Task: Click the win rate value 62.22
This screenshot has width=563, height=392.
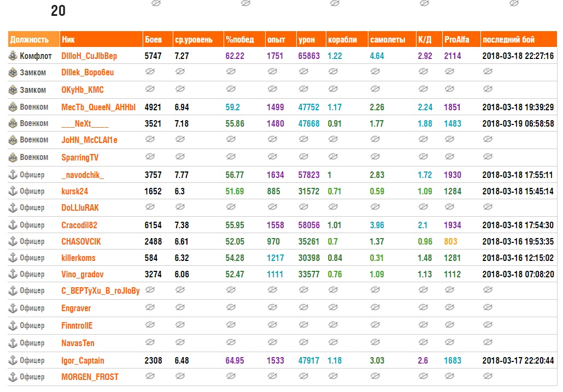Action: coord(235,56)
